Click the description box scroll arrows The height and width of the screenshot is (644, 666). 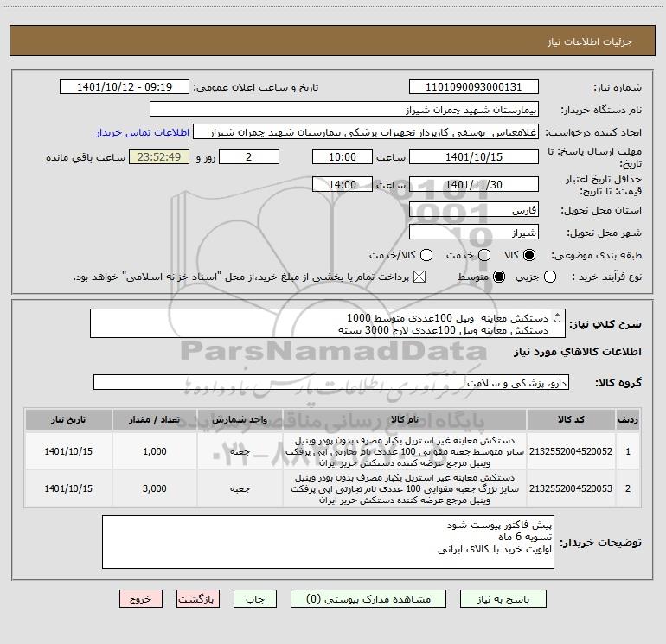(558, 317)
